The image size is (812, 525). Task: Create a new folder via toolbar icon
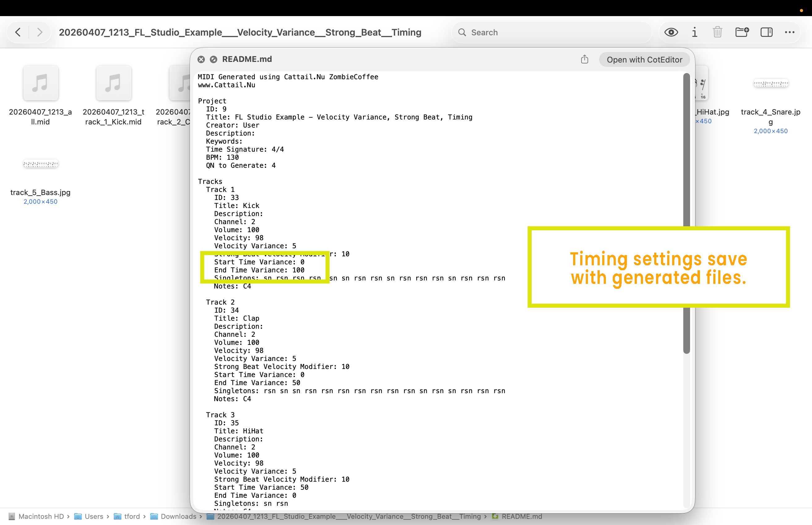(x=742, y=33)
